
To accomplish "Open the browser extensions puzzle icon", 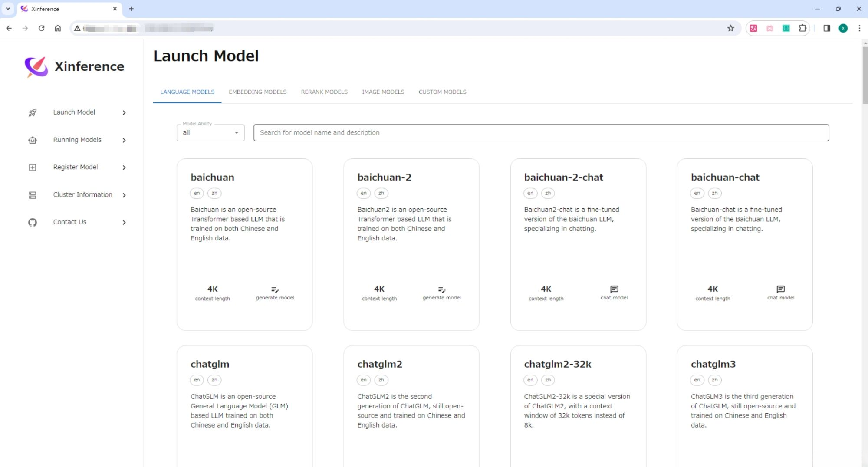I will [802, 28].
